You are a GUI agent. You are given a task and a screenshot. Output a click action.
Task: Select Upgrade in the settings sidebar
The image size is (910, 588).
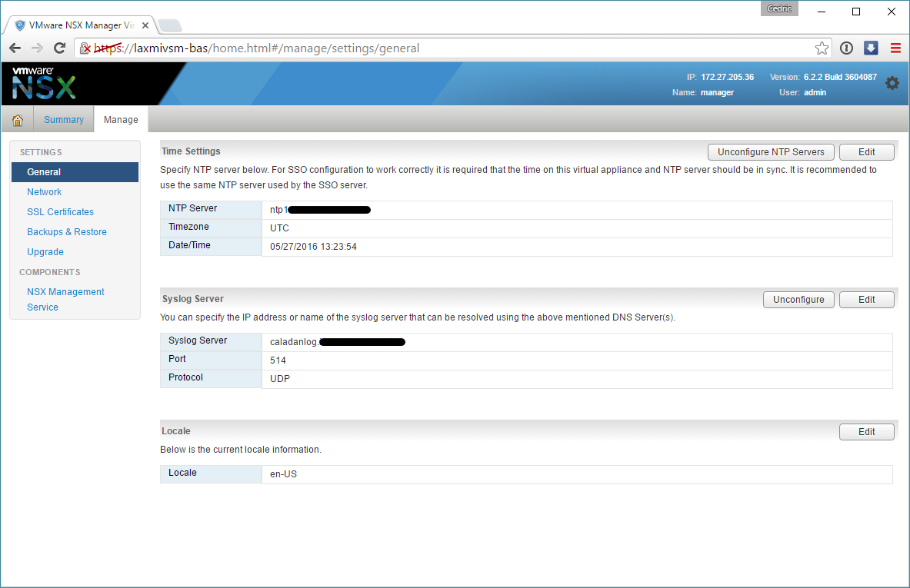coord(45,252)
